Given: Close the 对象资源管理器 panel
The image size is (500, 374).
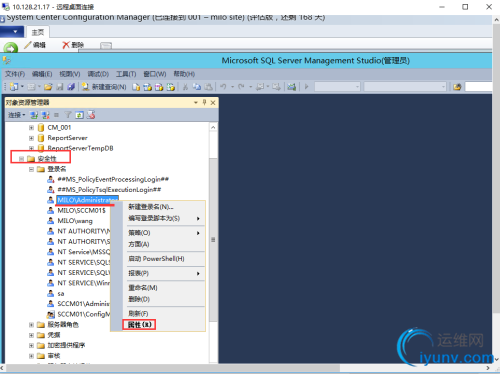Looking at the screenshot, I should (x=213, y=103).
